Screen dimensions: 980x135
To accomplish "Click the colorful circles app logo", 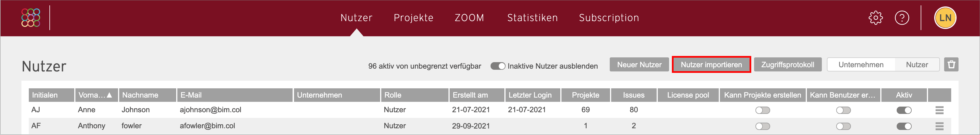I will click(x=31, y=18).
